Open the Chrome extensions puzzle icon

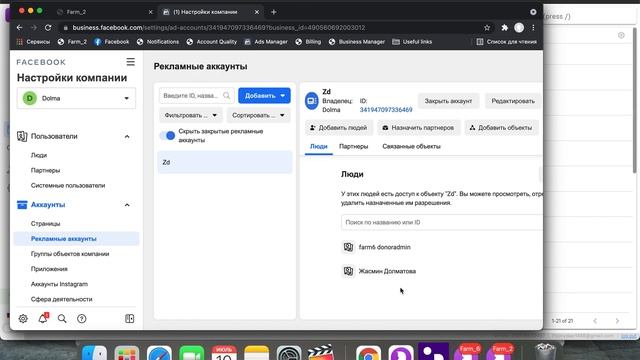click(504, 28)
